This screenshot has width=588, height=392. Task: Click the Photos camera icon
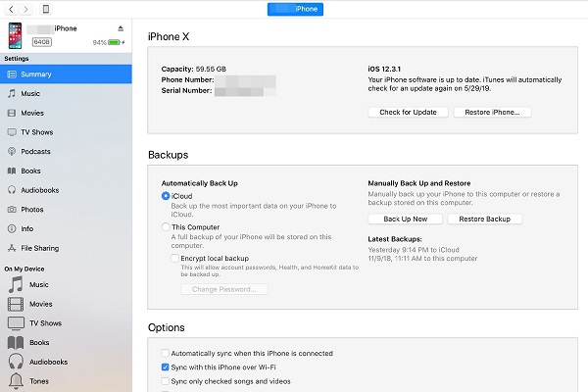(x=12, y=210)
